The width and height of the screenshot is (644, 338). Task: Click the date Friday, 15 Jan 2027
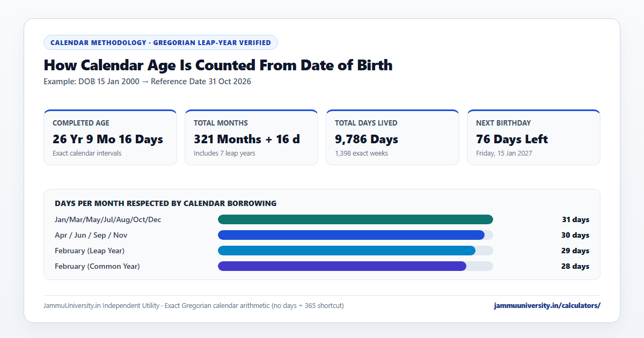(503, 153)
